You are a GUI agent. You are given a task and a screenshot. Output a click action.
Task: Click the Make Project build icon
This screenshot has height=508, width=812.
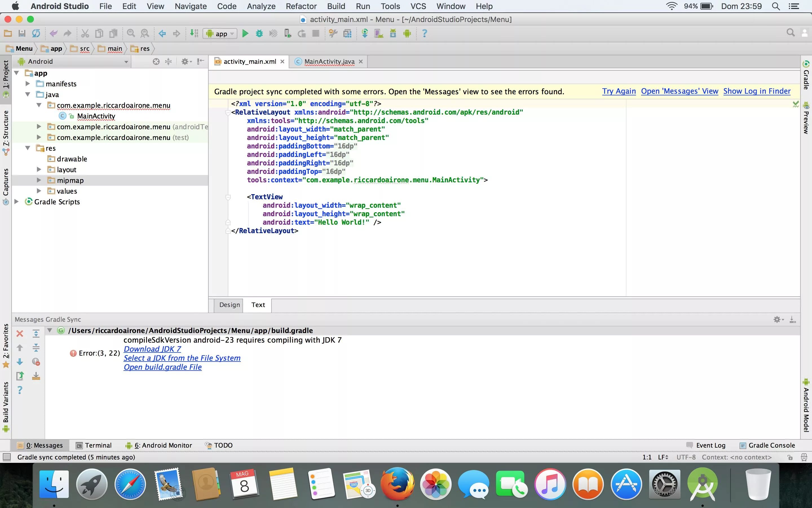pos(194,33)
